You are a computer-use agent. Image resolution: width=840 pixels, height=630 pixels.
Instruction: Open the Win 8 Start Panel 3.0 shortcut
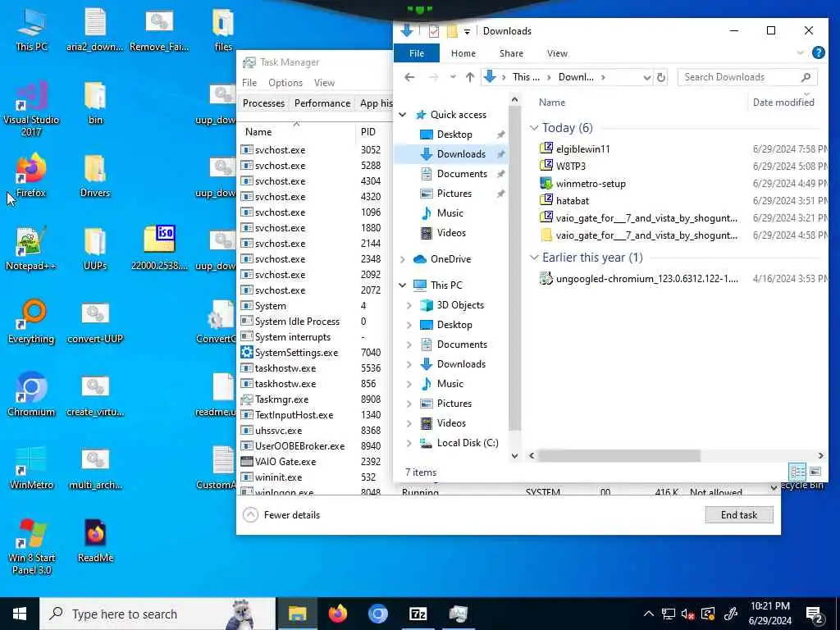coord(31,546)
